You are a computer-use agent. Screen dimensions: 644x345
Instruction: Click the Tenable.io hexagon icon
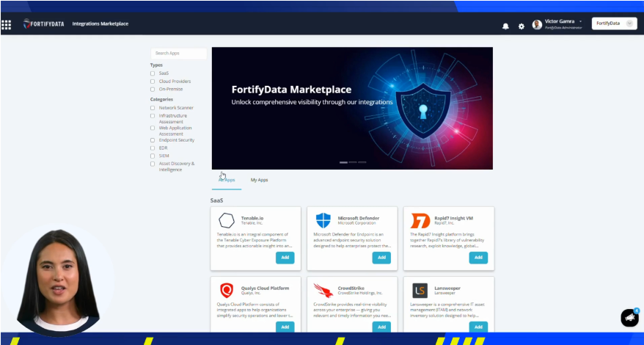(227, 220)
